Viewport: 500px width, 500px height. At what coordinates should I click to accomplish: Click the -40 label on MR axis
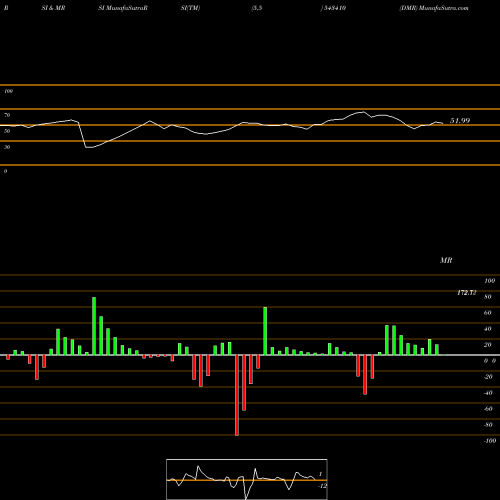pos(488,393)
